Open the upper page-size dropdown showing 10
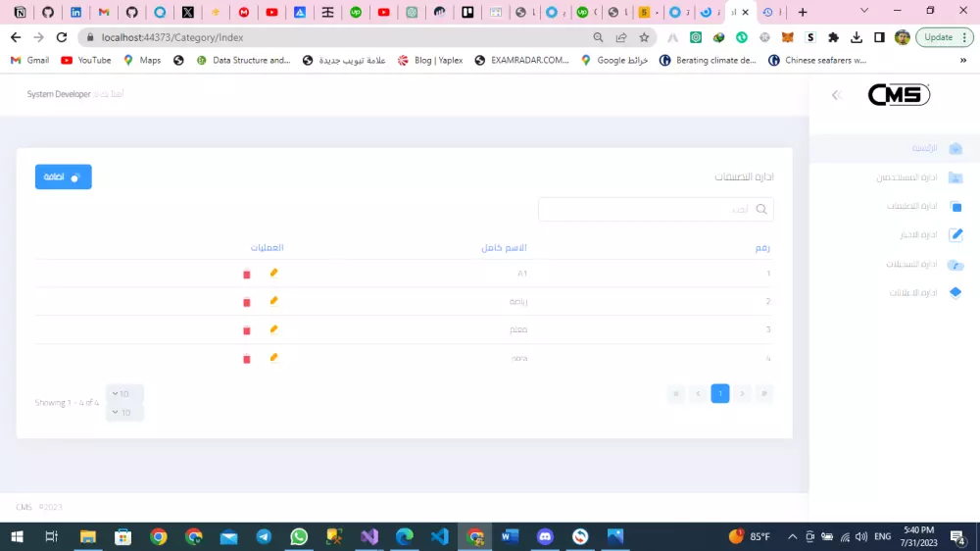The height and width of the screenshot is (551, 980). pyautogui.click(x=124, y=393)
